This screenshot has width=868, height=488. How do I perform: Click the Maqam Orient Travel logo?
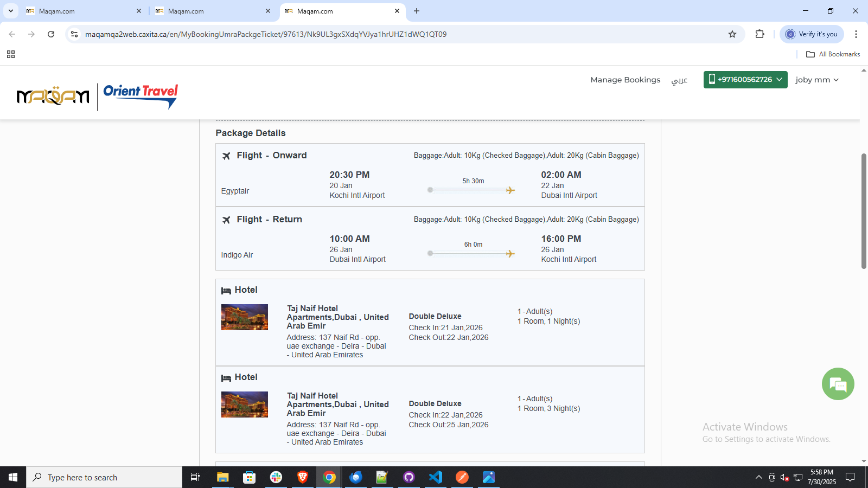point(98,96)
